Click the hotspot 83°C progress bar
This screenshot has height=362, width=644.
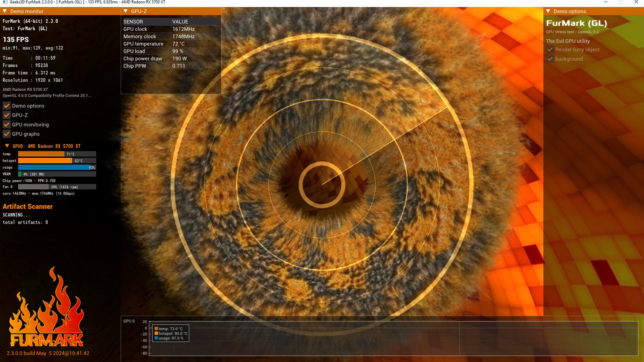pyautogui.click(x=57, y=161)
